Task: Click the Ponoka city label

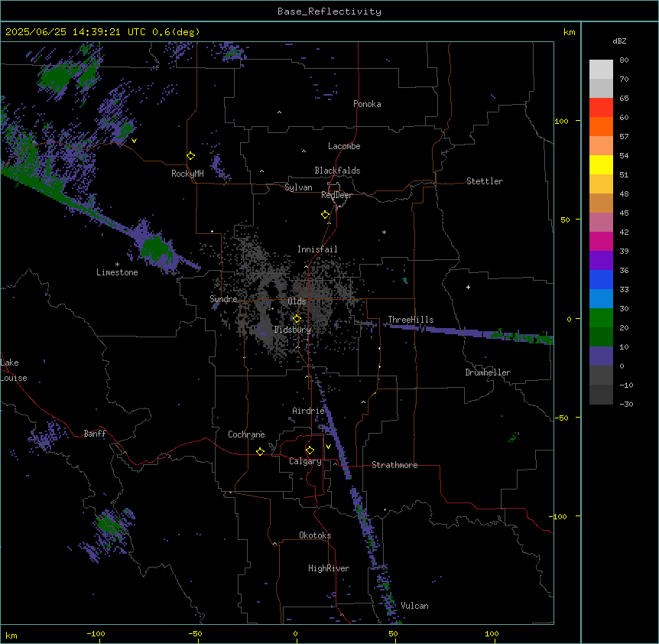Action: pyautogui.click(x=367, y=104)
